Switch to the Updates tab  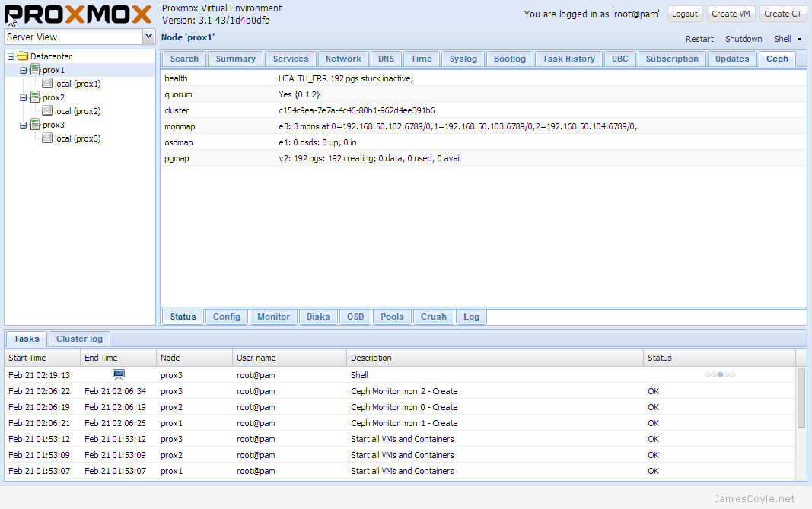point(732,59)
